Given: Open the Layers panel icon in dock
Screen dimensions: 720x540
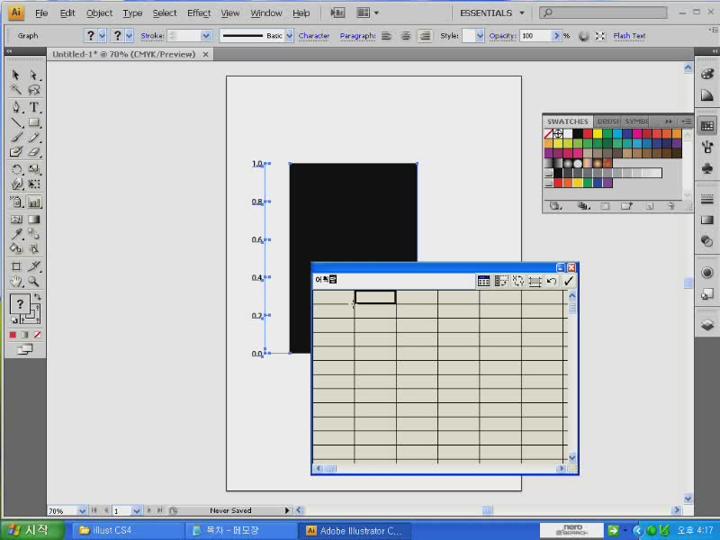Looking at the screenshot, I should click(707, 325).
